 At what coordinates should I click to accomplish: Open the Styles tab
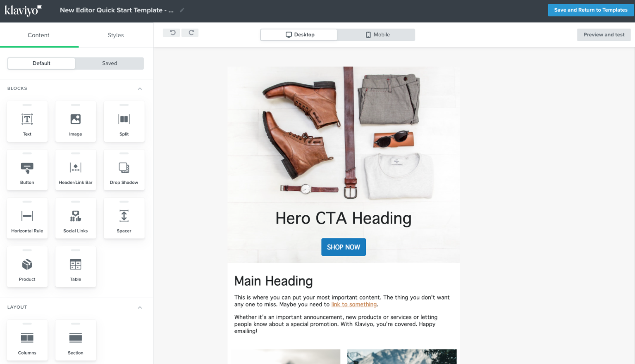[x=116, y=35]
